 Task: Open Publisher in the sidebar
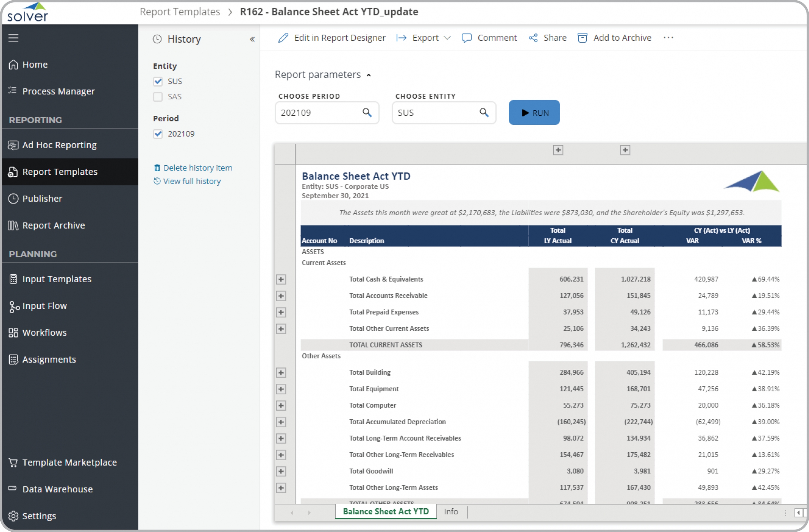[42, 199]
